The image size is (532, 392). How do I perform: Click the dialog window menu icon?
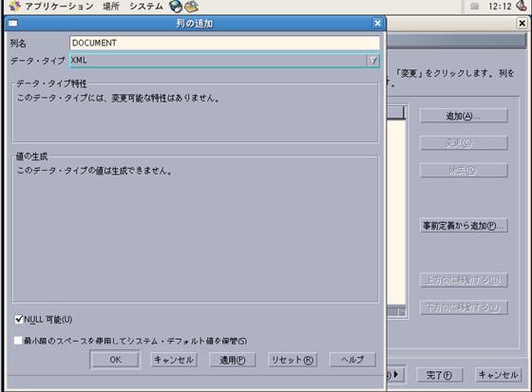[13, 24]
